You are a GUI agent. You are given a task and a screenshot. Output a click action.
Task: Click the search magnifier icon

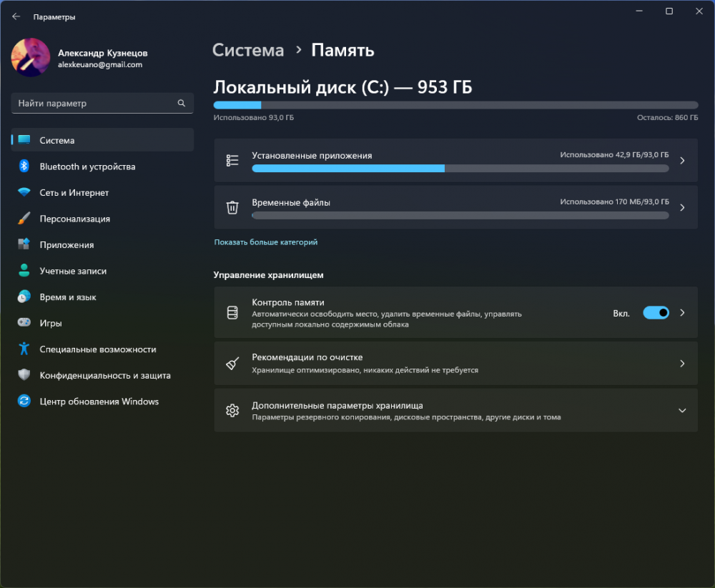point(182,104)
